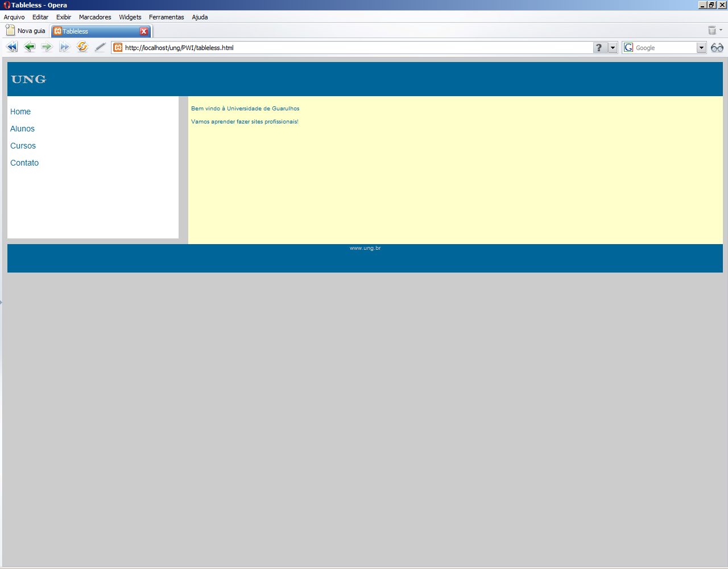Click the Tableless tab page icon
This screenshot has height=569, width=728.
click(57, 31)
